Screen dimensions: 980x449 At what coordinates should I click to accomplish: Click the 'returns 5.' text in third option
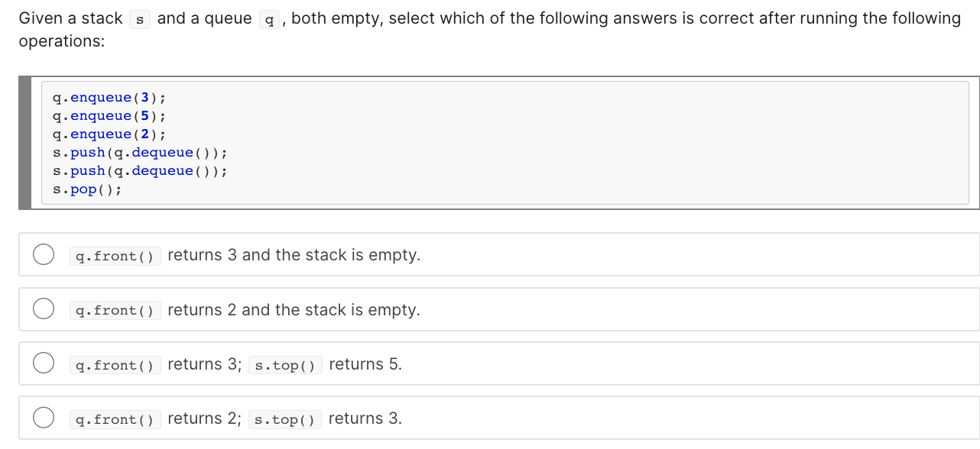pyautogui.click(x=365, y=364)
